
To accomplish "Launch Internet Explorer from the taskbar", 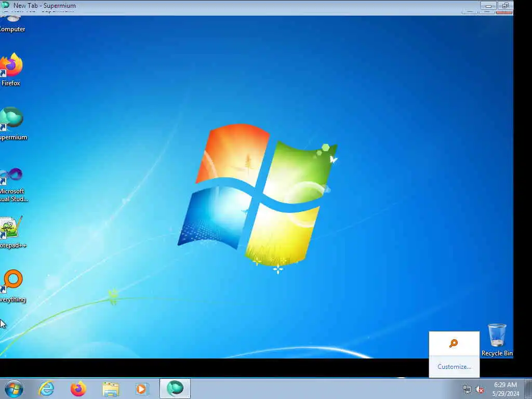I will pyautogui.click(x=46, y=389).
